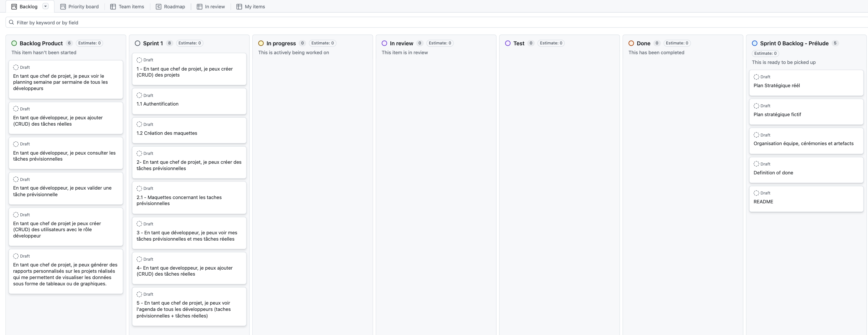Click the orange status circle of Done column

[x=631, y=43]
